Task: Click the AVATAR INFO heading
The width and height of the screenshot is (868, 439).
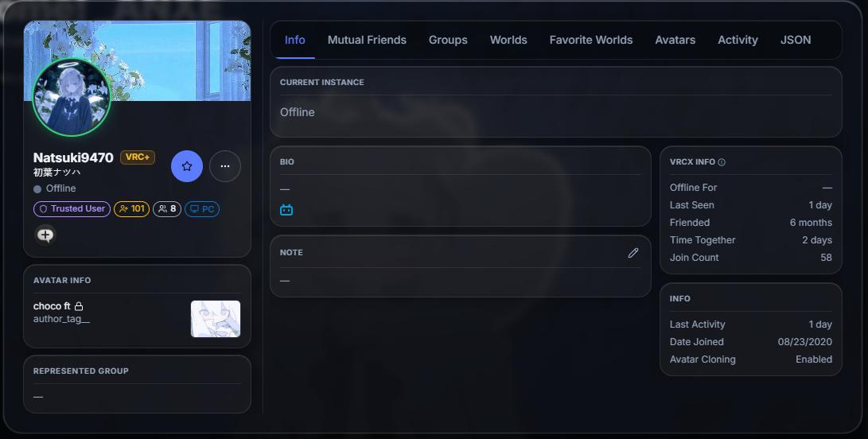Action: click(x=62, y=280)
